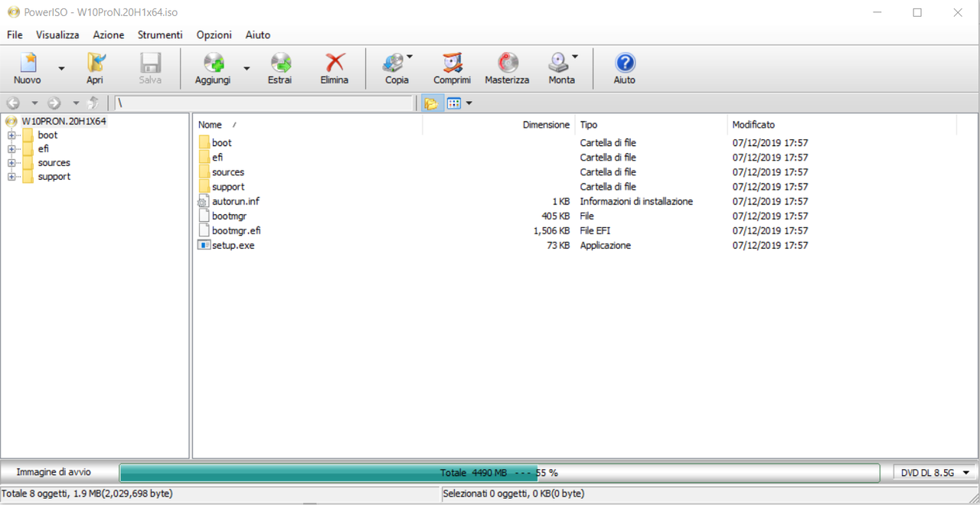Sort by Tipo column header

pos(651,125)
